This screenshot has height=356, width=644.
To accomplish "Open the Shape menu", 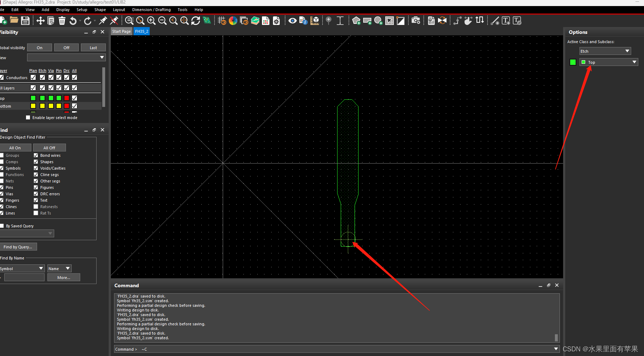I will point(100,10).
